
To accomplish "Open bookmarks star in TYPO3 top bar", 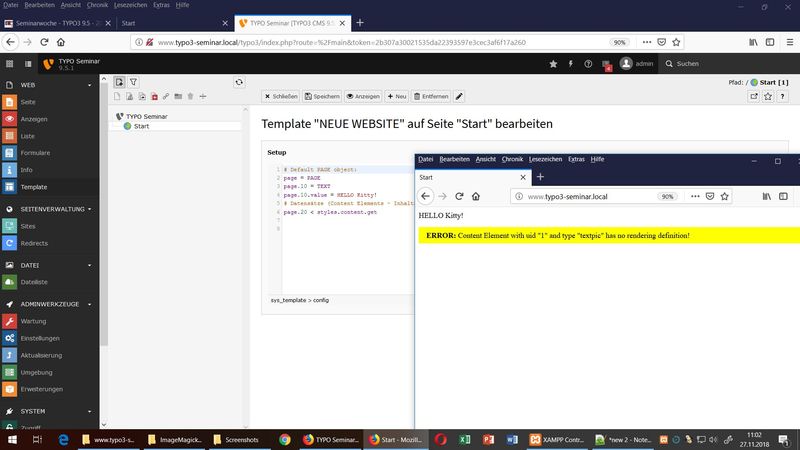I will [553, 64].
